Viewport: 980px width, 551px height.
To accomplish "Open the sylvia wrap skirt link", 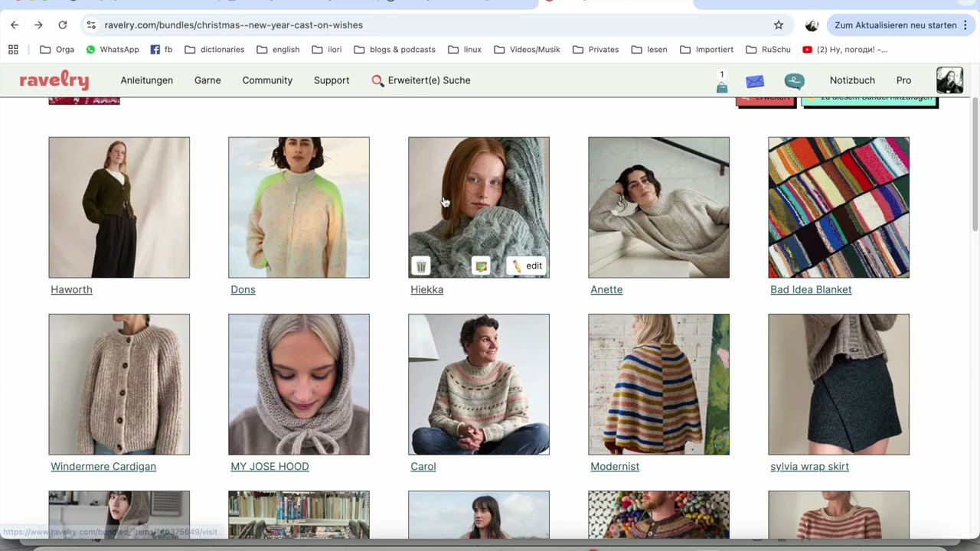I will click(809, 466).
